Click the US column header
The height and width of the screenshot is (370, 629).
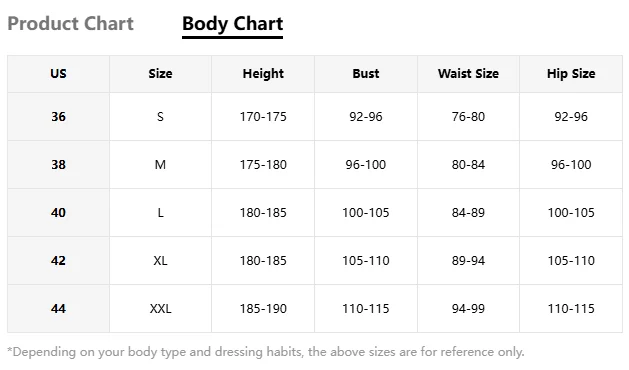coord(59,74)
